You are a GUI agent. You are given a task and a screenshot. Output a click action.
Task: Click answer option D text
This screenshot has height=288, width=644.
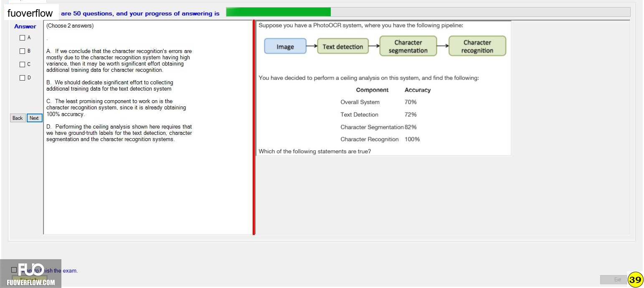click(119, 133)
